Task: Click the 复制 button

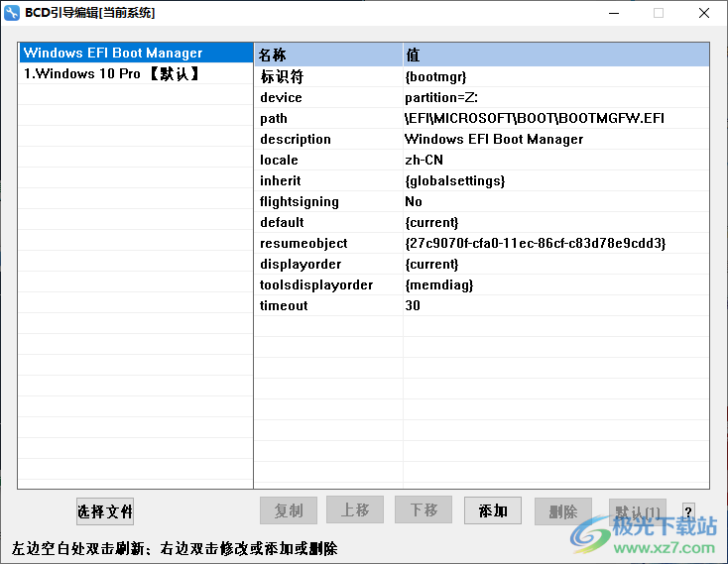Action: (x=289, y=510)
